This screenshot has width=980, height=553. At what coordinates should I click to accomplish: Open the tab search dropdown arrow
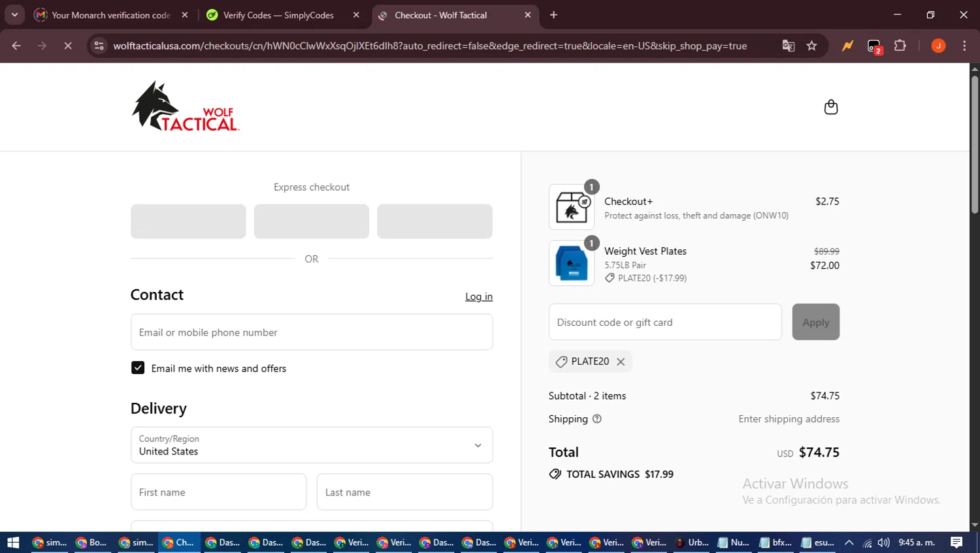pyautogui.click(x=14, y=14)
